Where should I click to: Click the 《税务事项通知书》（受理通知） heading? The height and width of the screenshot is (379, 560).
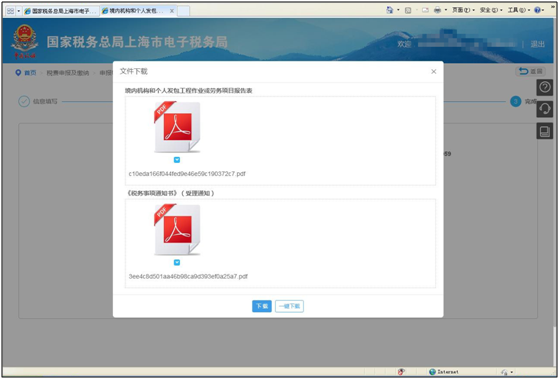(x=170, y=193)
